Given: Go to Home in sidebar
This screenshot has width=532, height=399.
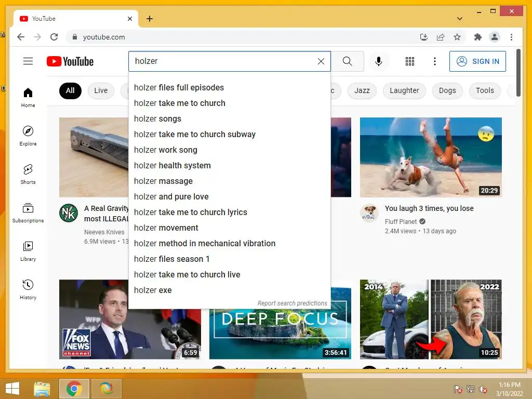Looking at the screenshot, I should (x=28, y=98).
